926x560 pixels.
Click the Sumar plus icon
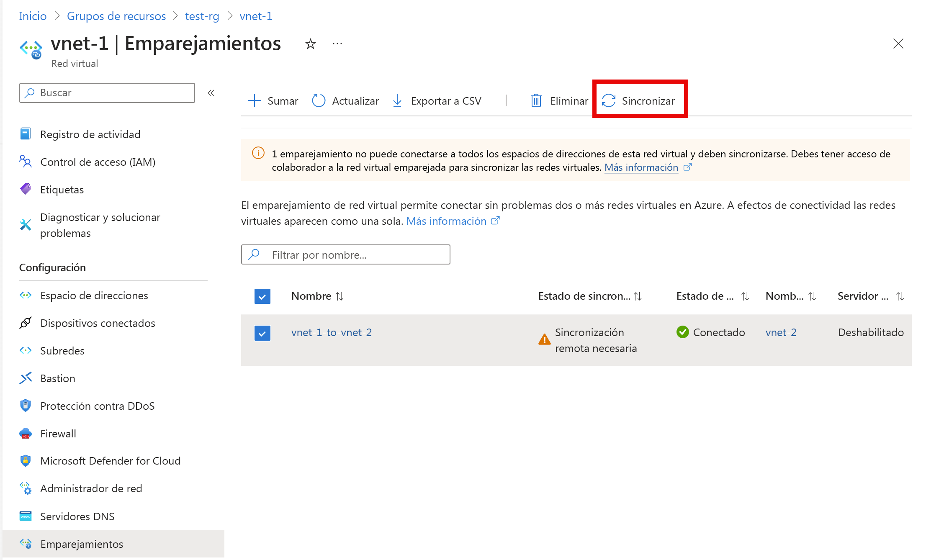[254, 100]
